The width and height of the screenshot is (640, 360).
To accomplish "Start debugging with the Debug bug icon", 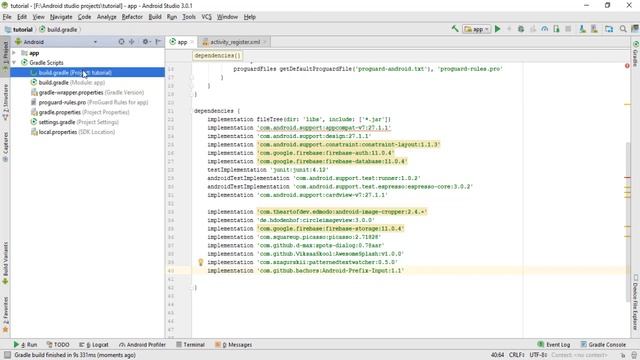I will 521,29.
